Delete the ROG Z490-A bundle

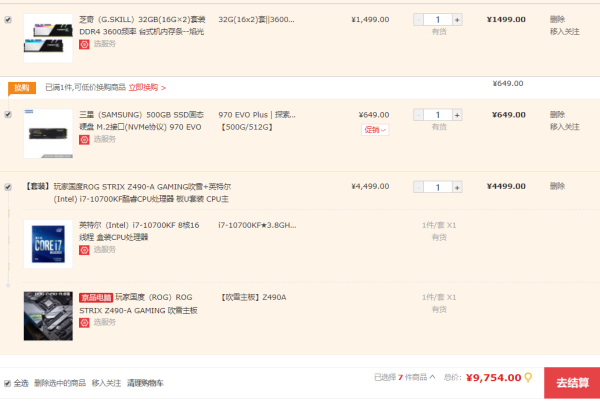[557, 186]
